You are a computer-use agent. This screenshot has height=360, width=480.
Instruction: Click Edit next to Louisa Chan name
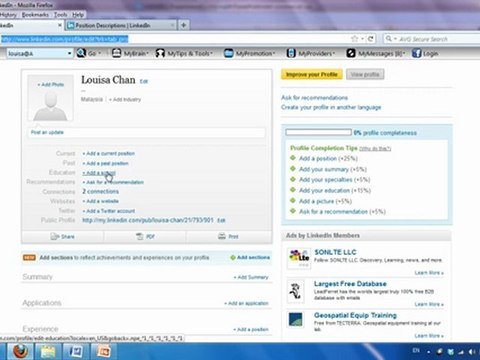(x=144, y=81)
